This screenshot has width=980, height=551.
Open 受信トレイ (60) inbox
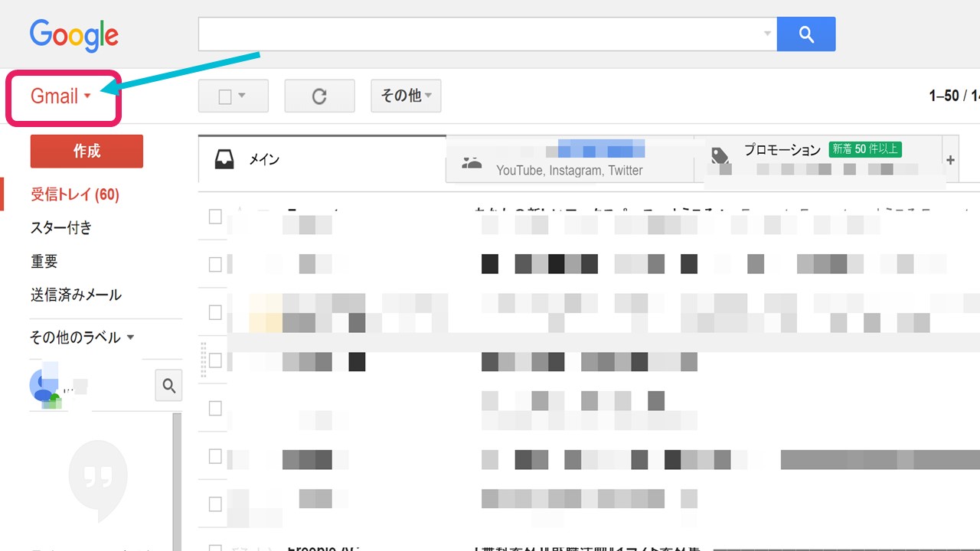pos(75,194)
